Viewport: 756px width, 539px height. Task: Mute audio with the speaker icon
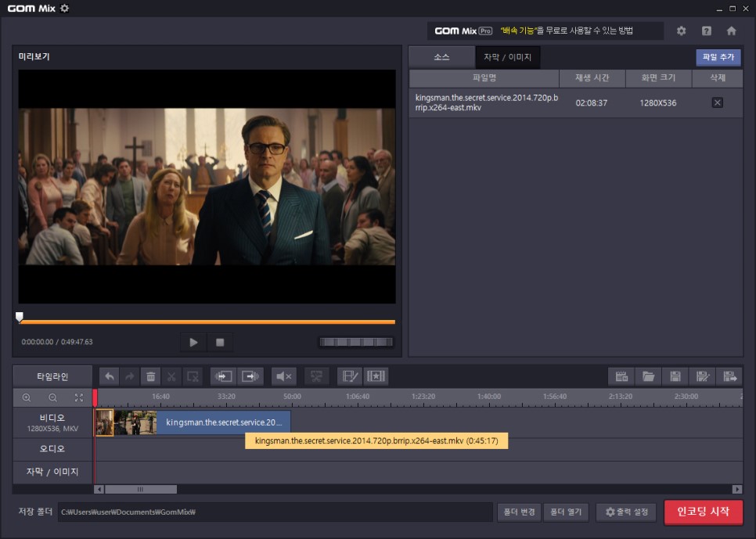(x=283, y=376)
